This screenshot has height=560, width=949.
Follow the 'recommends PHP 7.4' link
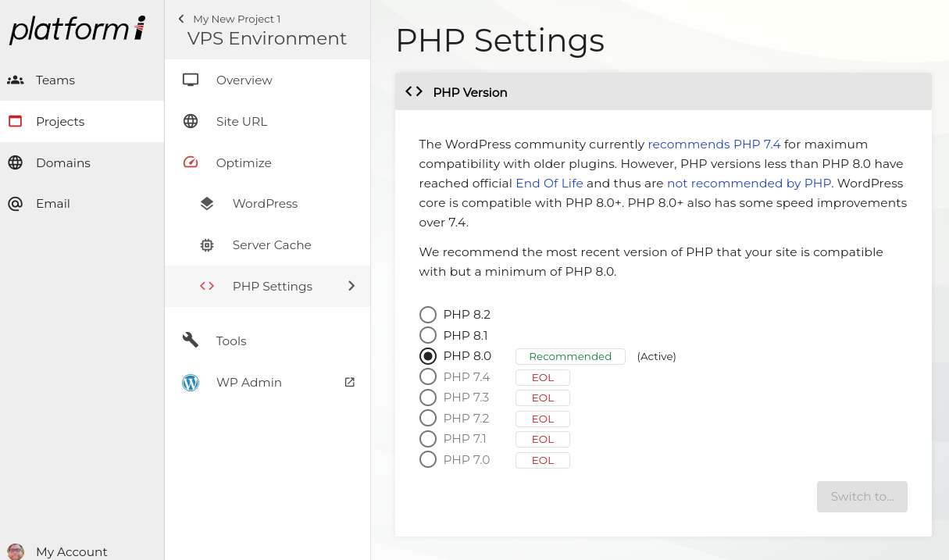tap(714, 144)
